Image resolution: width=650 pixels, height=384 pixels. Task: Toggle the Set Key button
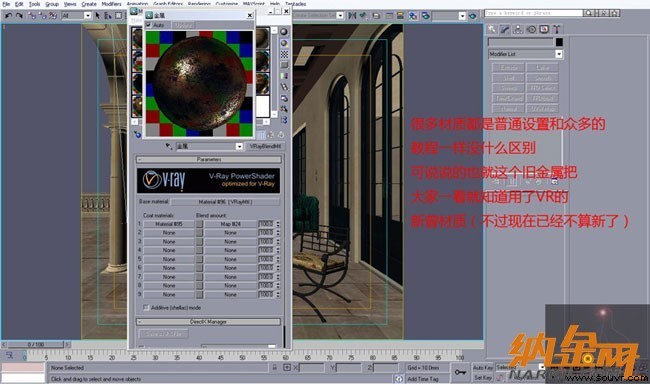coord(483,377)
